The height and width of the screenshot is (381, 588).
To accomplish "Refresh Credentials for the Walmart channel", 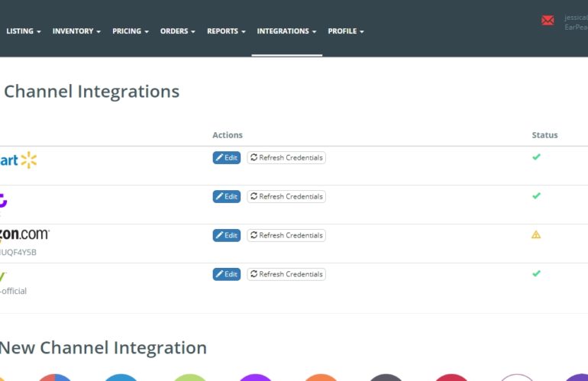I will (286, 158).
